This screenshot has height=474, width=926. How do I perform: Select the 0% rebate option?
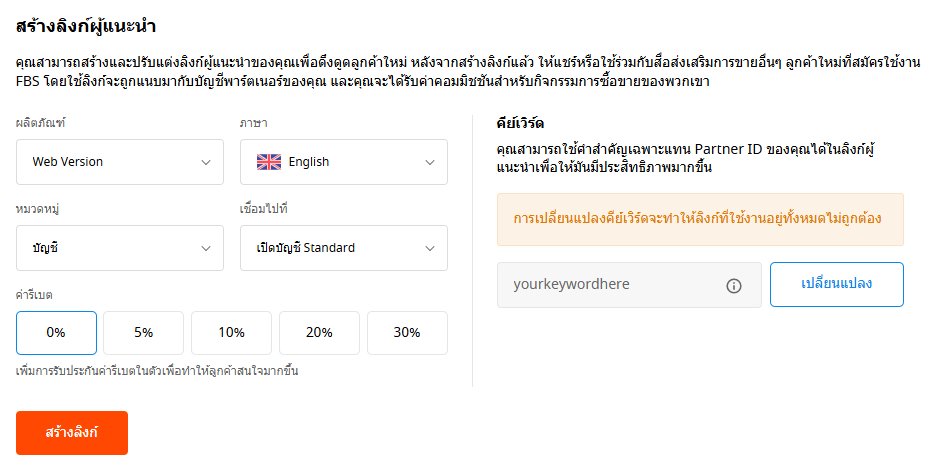(56, 333)
